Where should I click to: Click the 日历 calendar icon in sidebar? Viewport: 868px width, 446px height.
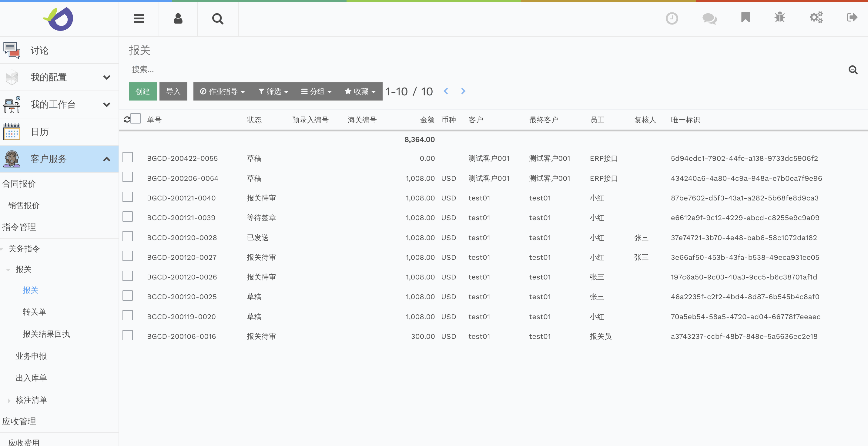[12, 132]
